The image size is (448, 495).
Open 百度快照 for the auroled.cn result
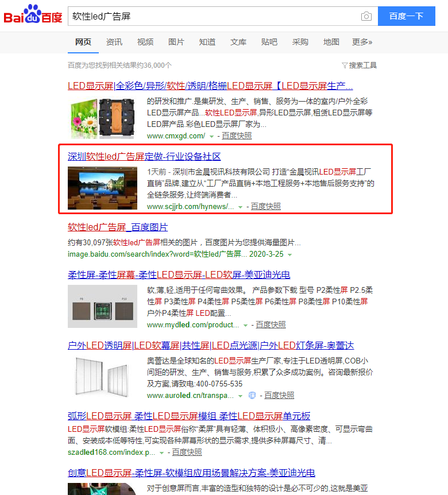click(x=279, y=396)
